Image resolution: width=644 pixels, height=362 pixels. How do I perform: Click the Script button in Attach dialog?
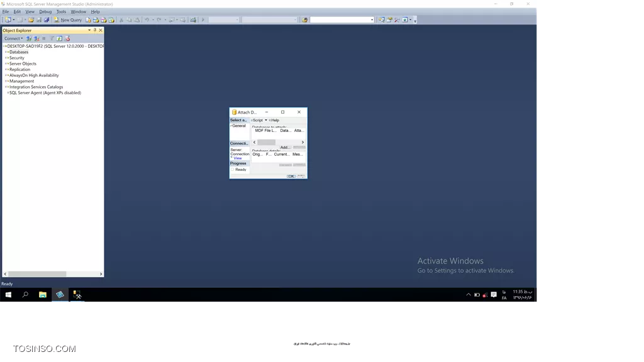coord(257,120)
